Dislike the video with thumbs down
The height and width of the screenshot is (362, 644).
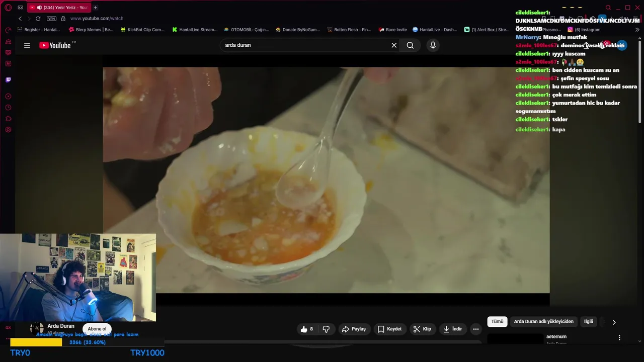click(326, 329)
